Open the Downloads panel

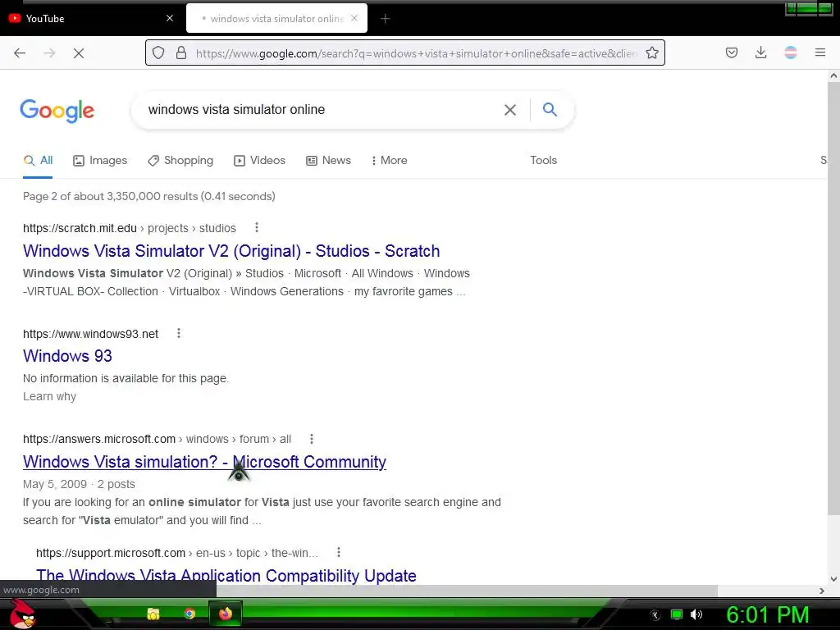click(760, 52)
